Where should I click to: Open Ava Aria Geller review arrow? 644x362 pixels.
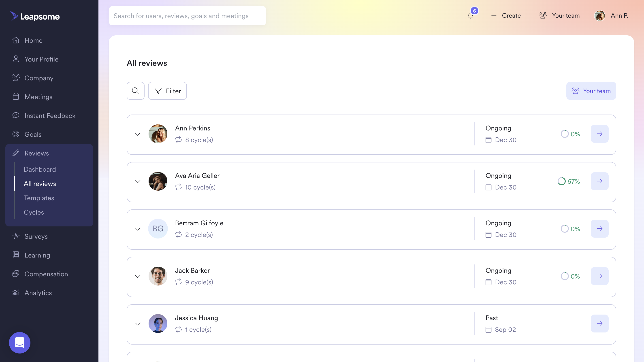pyautogui.click(x=599, y=181)
